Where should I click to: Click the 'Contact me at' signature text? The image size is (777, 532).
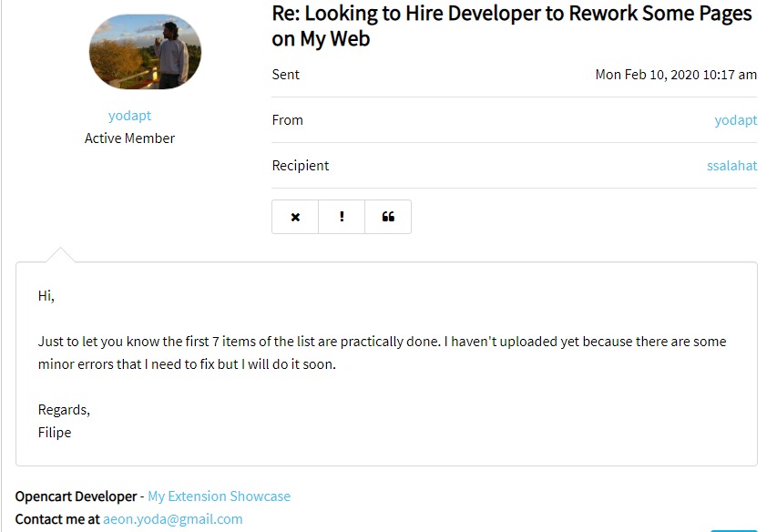tap(57, 519)
